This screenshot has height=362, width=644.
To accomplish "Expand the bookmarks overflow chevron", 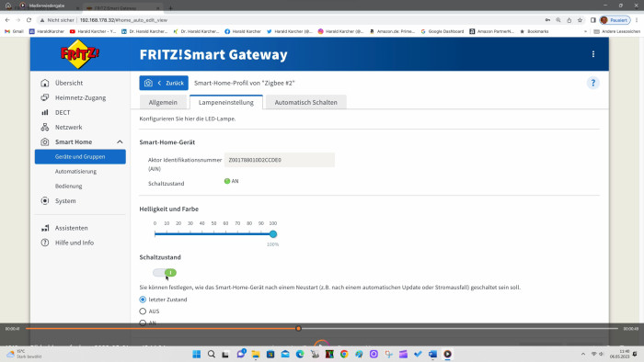I will pos(585,31).
